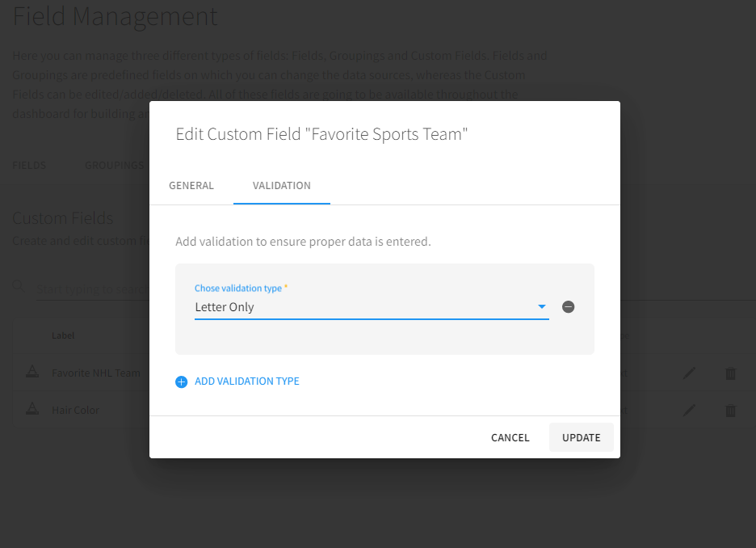Expand the validation type dropdown arrow

point(542,307)
